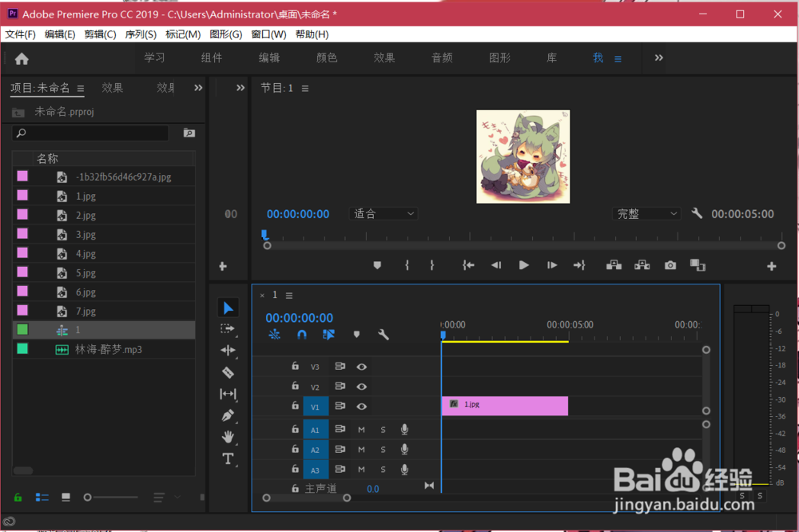Open 项目: 未命名 panel menu
The height and width of the screenshot is (532, 799).
coord(81,88)
